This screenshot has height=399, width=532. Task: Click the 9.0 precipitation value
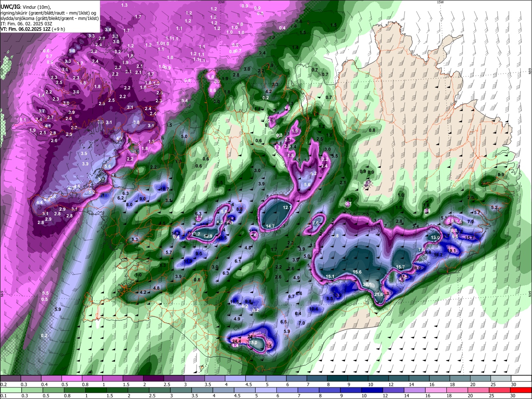pos(142,199)
